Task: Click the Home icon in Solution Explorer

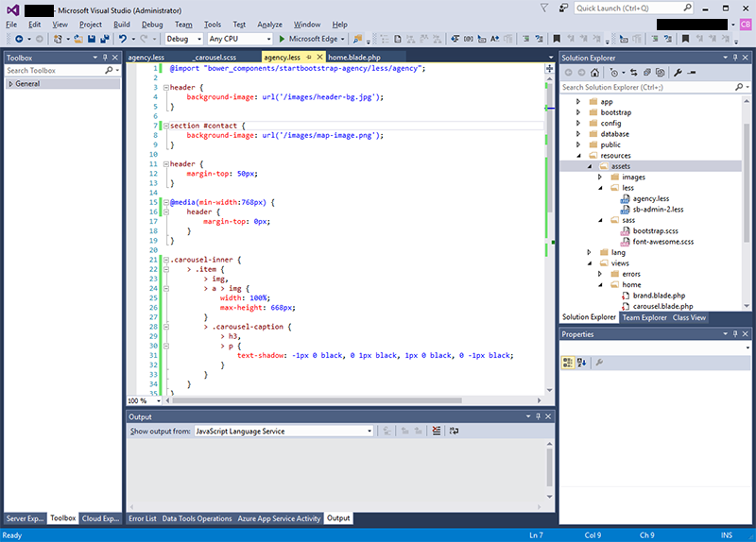Action: 595,73
